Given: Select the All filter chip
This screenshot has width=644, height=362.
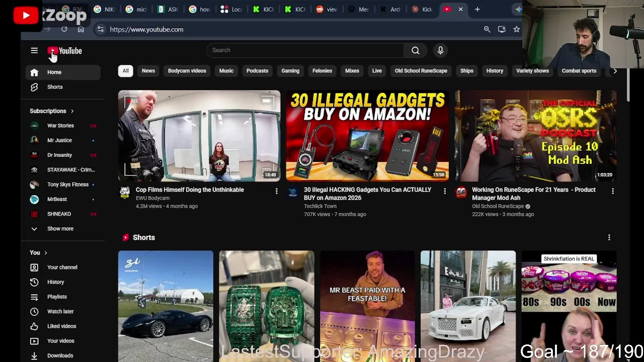Looking at the screenshot, I should pyautogui.click(x=125, y=71).
